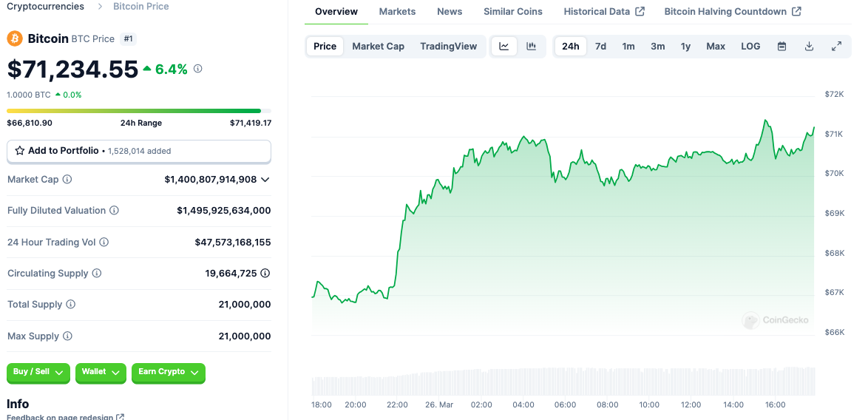
Task: Open the Similar Coins tab
Action: click(x=513, y=12)
